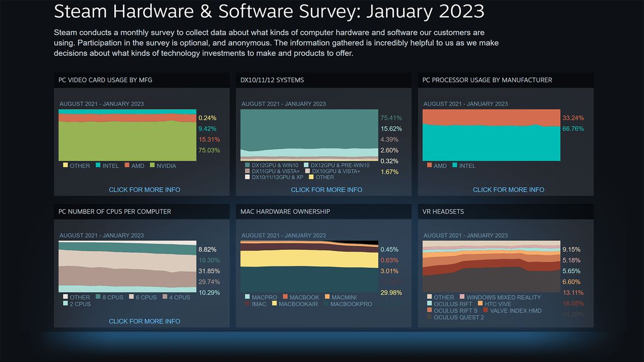The image size is (644, 362).
Task: Select the MACBOOKAIR legend icon
Action: 274,304
